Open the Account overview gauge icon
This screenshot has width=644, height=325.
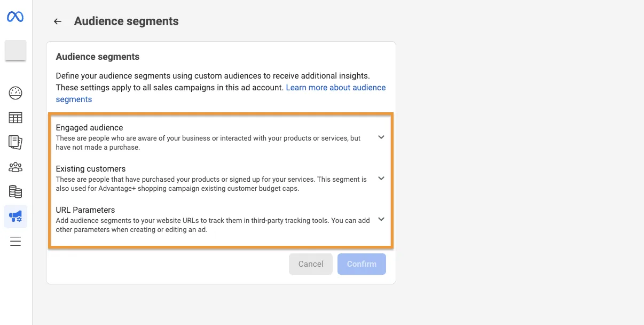(15, 93)
